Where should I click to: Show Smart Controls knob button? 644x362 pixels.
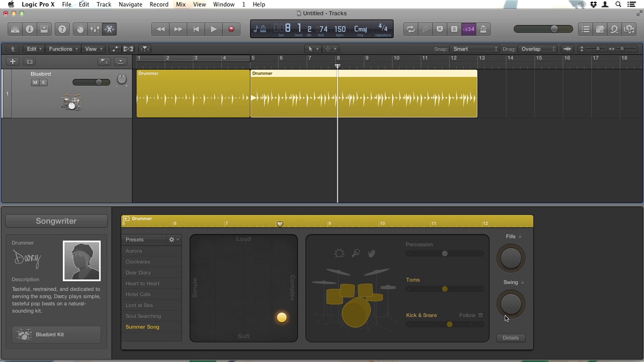point(80,29)
